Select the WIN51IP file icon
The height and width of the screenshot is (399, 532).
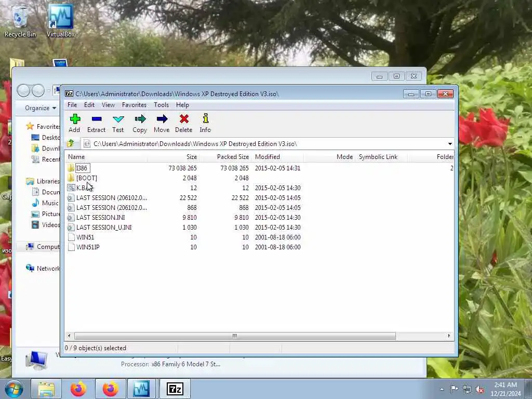[71, 247]
